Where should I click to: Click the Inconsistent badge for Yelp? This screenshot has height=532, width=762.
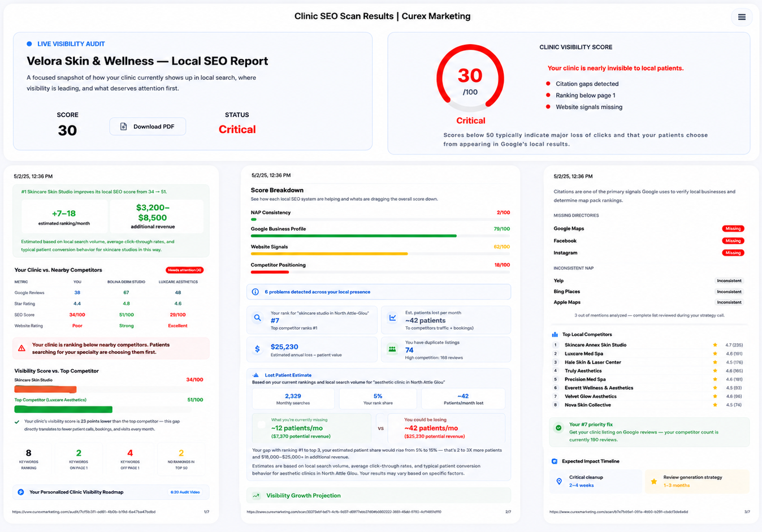(x=729, y=281)
